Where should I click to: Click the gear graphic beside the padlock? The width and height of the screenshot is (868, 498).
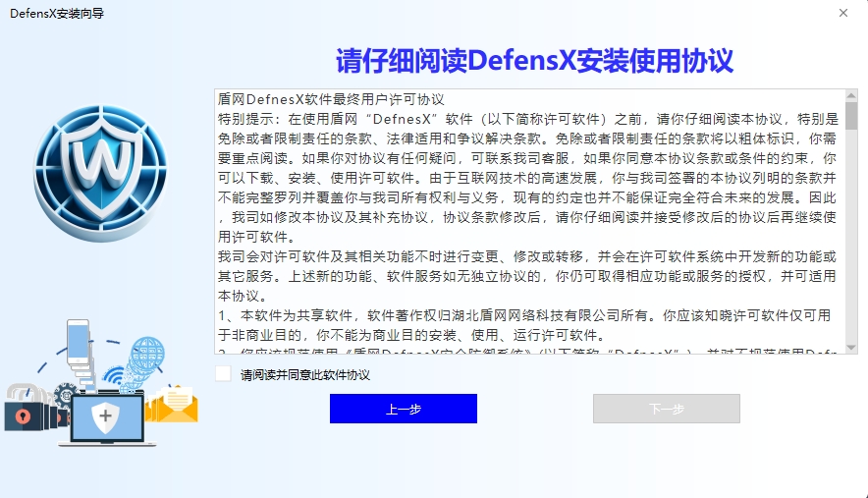(x=66, y=396)
